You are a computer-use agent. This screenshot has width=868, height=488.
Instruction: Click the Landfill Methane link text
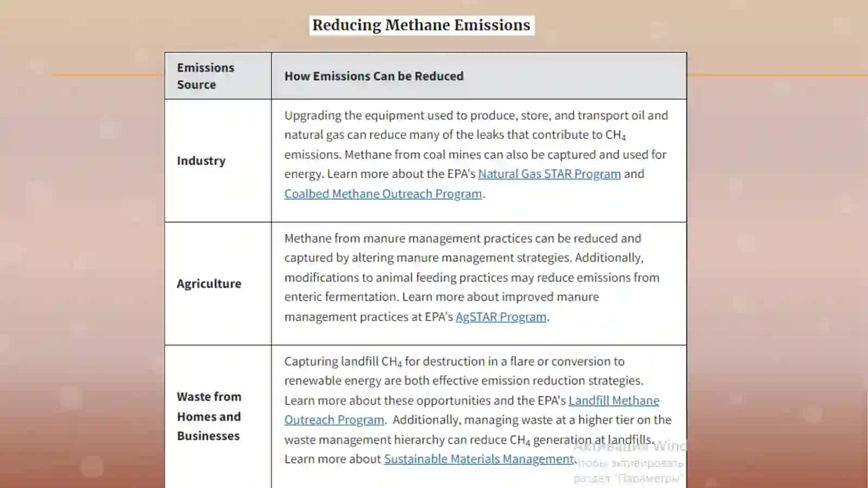[614, 401]
